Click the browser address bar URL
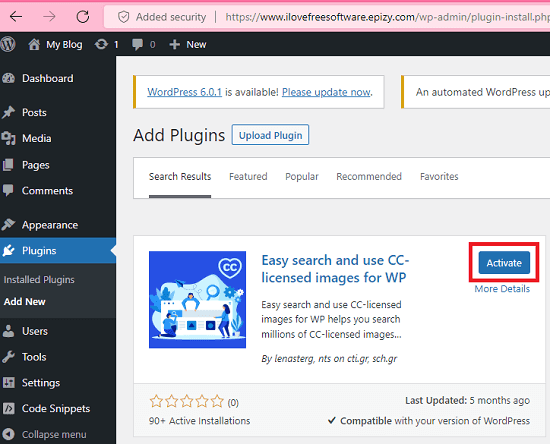Screen dimensions: 550x444 [x=387, y=17]
